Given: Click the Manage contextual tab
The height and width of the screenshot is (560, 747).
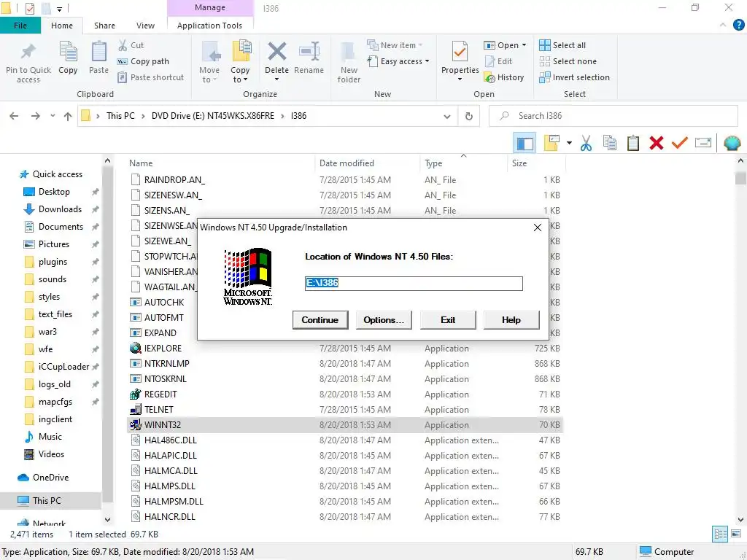Looking at the screenshot, I should coord(209,7).
